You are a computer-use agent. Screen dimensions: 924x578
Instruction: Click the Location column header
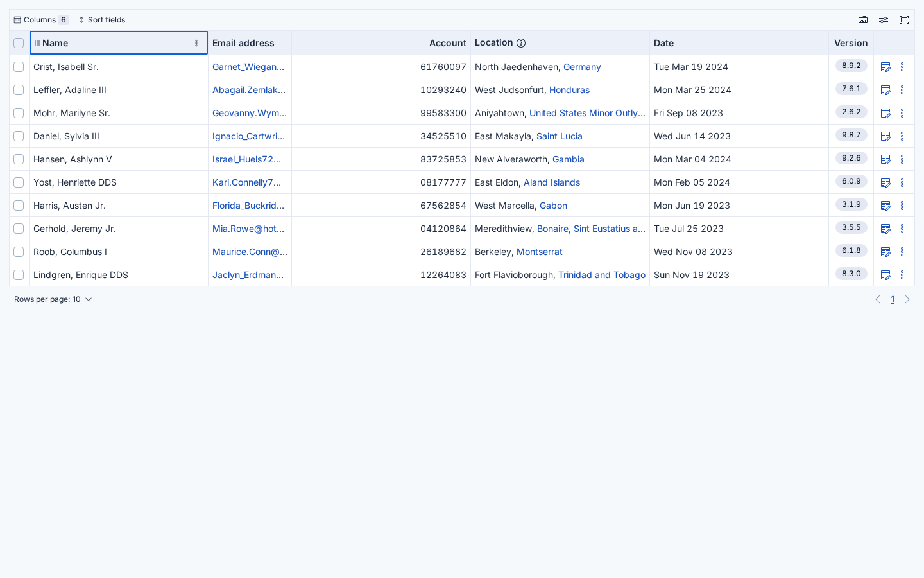click(560, 43)
